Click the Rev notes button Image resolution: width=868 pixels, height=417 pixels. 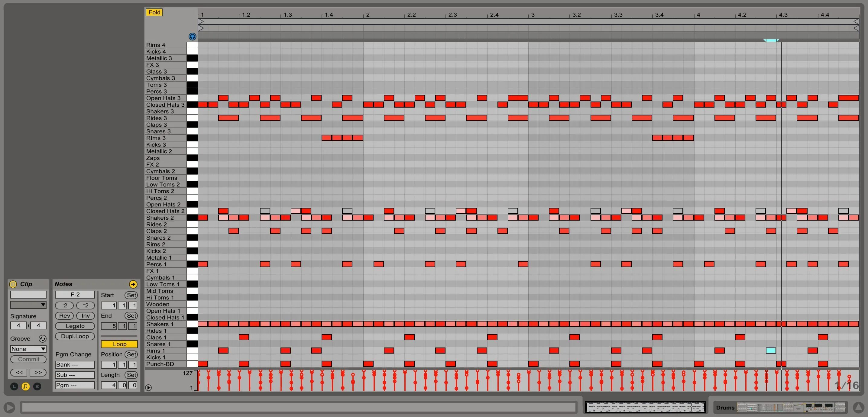64,315
